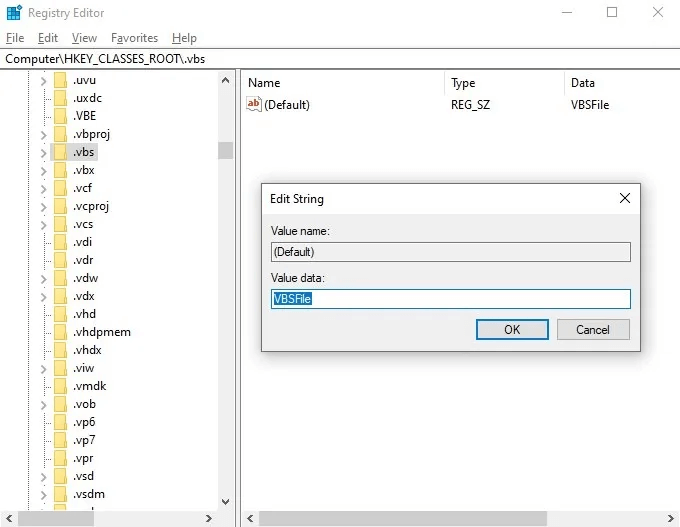680x527 pixels.
Task: Click the ab string icon for (Default)
Action: pyautogui.click(x=254, y=104)
